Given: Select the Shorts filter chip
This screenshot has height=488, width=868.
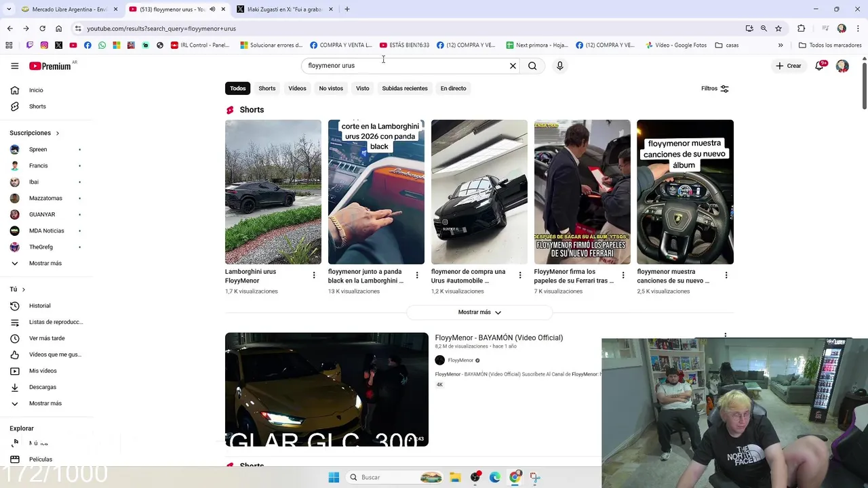Looking at the screenshot, I should (267, 88).
